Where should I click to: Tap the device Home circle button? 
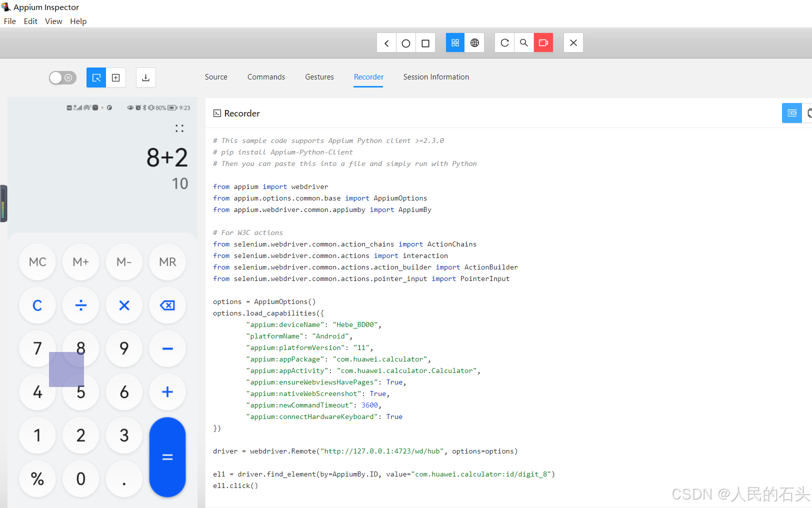406,43
